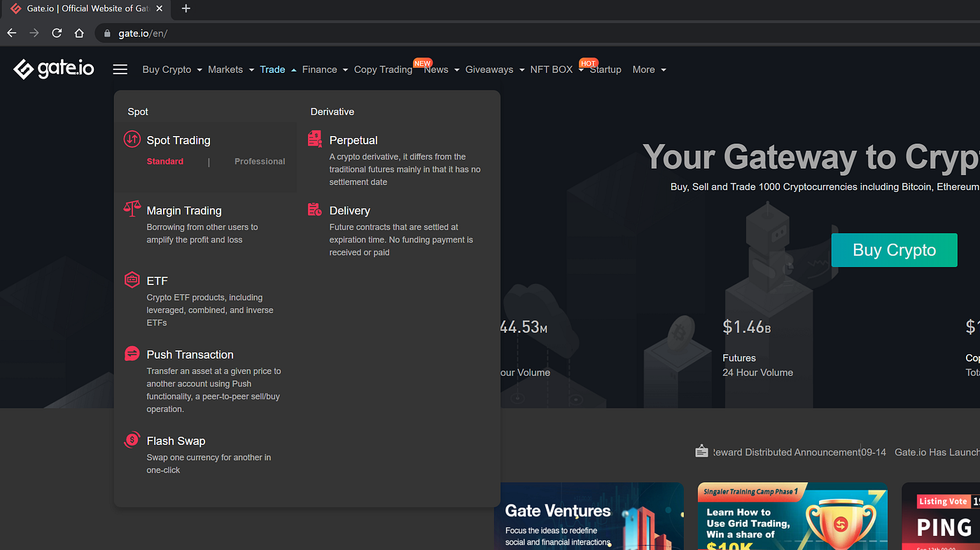This screenshot has height=550, width=980.
Task: Click the Gate.io logo in the header
Action: point(53,69)
